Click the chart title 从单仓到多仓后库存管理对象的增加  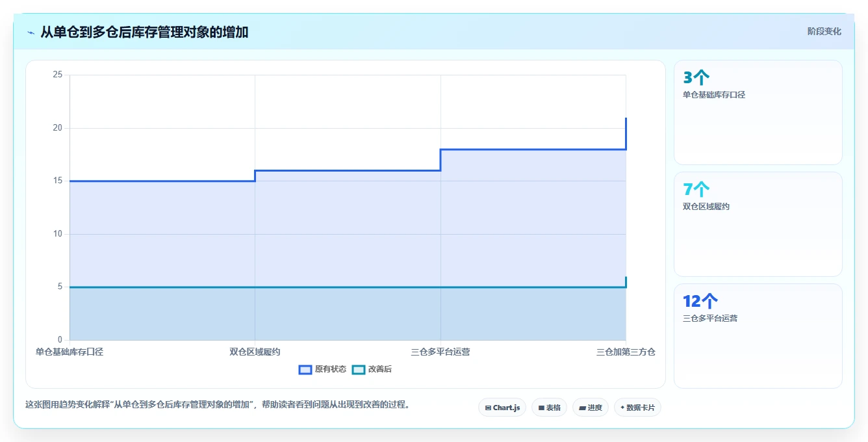tap(144, 32)
